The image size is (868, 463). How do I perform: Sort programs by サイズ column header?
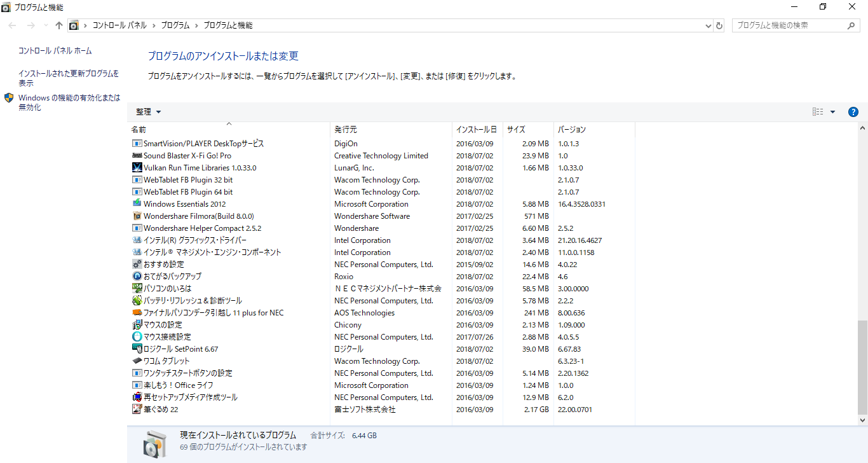point(516,130)
